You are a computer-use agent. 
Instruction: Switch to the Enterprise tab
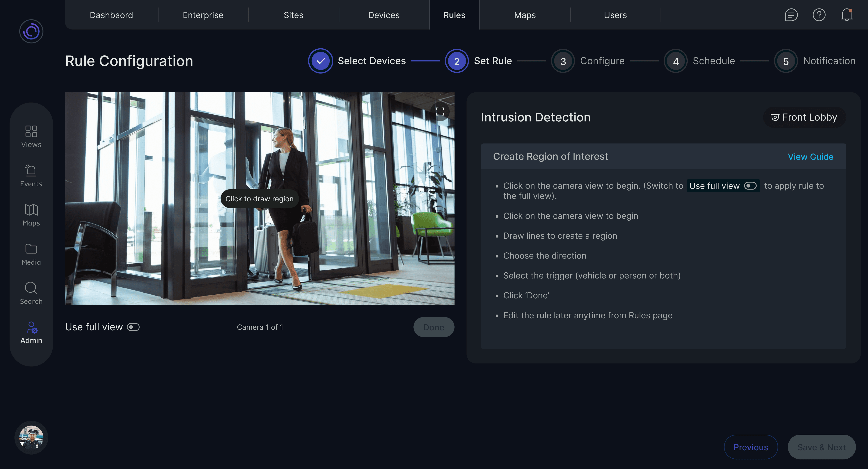(203, 15)
